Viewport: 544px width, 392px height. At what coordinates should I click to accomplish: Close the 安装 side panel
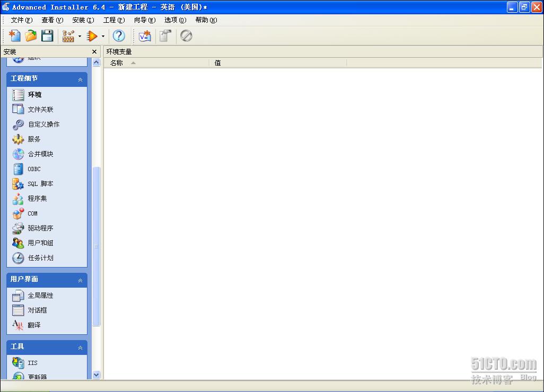(x=94, y=51)
